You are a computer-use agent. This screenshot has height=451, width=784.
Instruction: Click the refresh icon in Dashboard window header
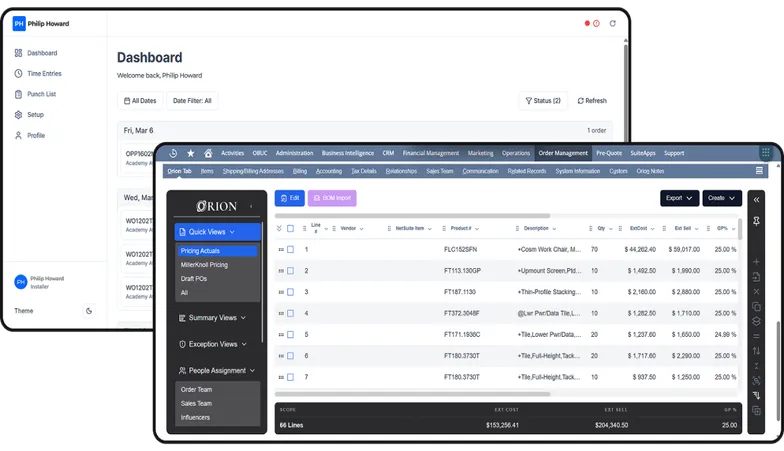point(612,24)
